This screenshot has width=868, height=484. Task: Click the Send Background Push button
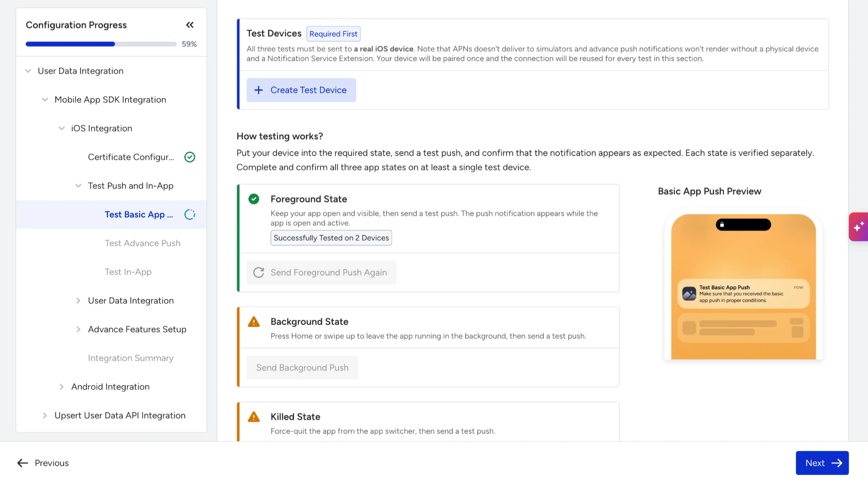coord(302,367)
